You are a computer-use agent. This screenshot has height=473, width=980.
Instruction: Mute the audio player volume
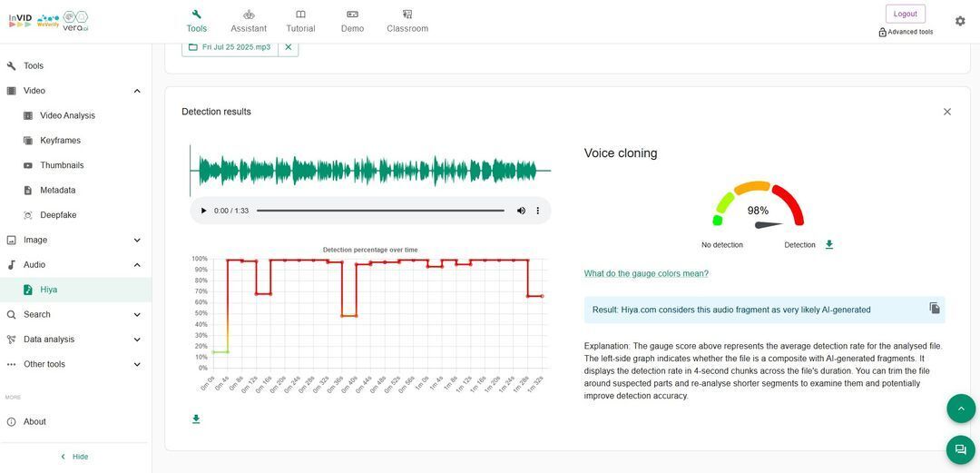pos(521,211)
